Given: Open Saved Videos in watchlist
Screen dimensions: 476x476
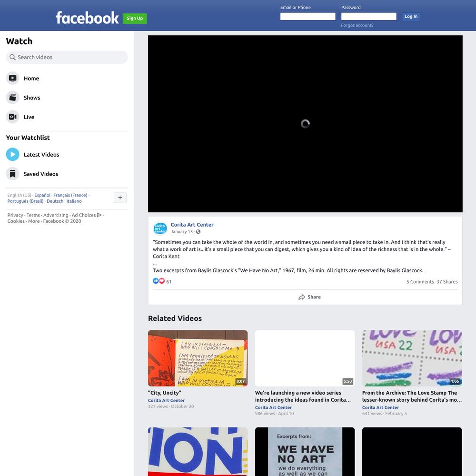Looking at the screenshot, I should [40, 174].
